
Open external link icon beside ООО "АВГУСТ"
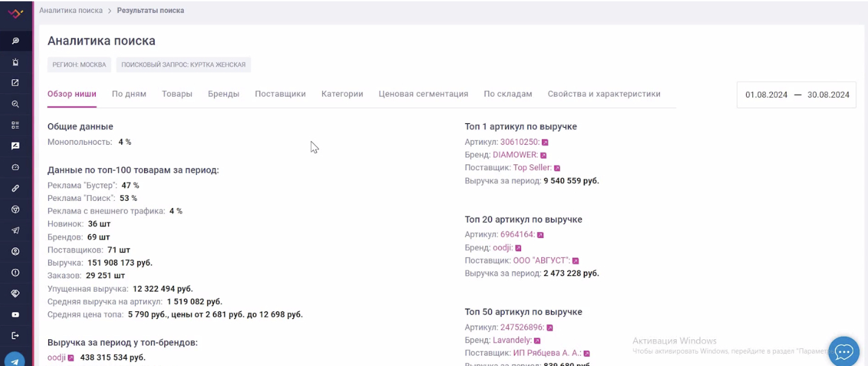click(575, 261)
